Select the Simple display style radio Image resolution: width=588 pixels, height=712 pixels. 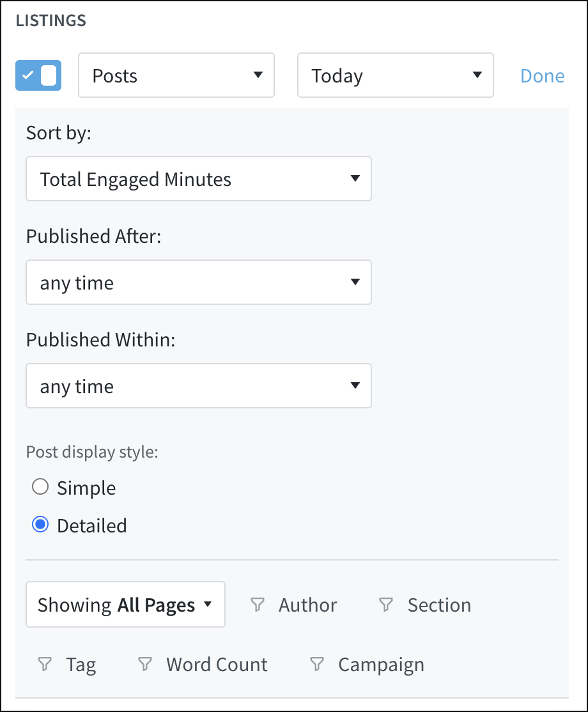[x=40, y=487]
